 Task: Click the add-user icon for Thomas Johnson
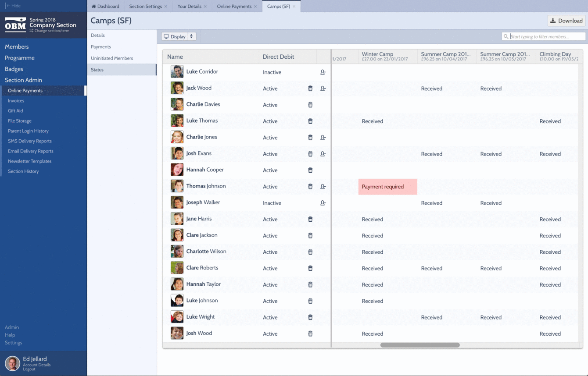[x=323, y=187]
